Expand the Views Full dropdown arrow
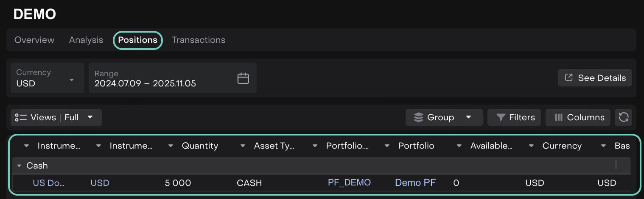This screenshot has width=644, height=199. click(90, 117)
